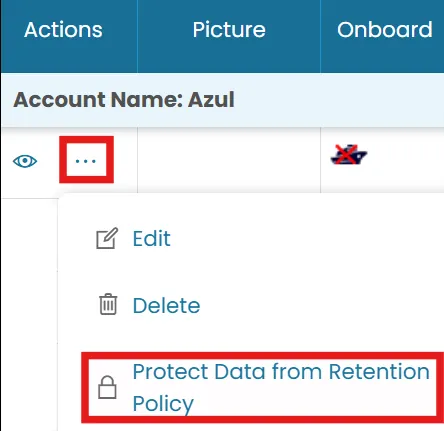444x431 pixels.
Task: Choose the Delete text in the menu
Action: (166, 305)
